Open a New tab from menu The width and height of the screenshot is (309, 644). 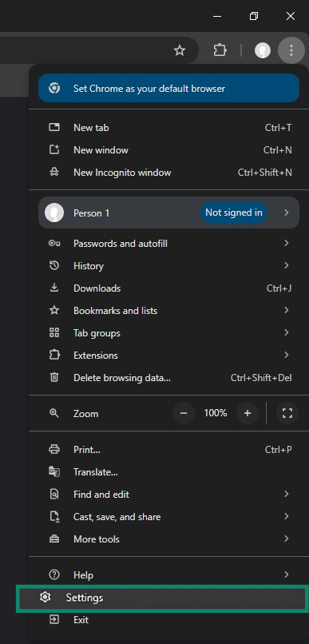tap(168, 128)
